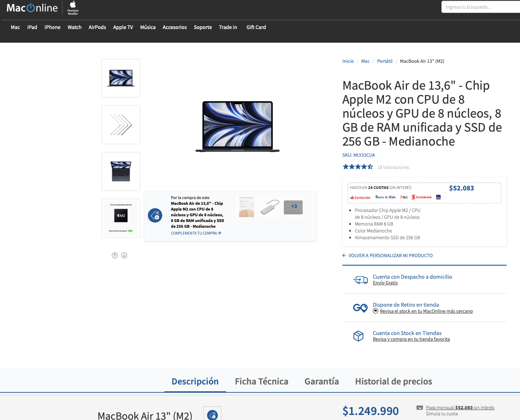Click Complementa tu compra link
Viewport: 520px width, 420px height.
[x=196, y=233]
